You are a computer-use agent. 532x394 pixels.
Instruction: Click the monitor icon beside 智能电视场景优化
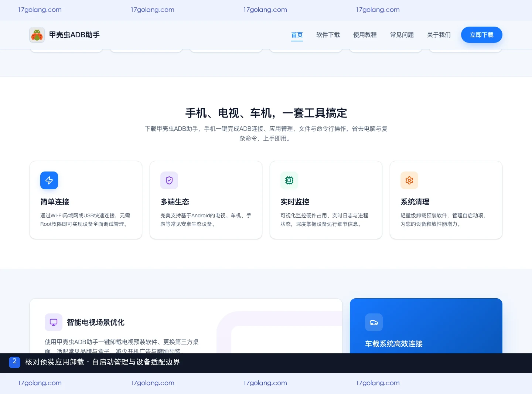tap(54, 322)
